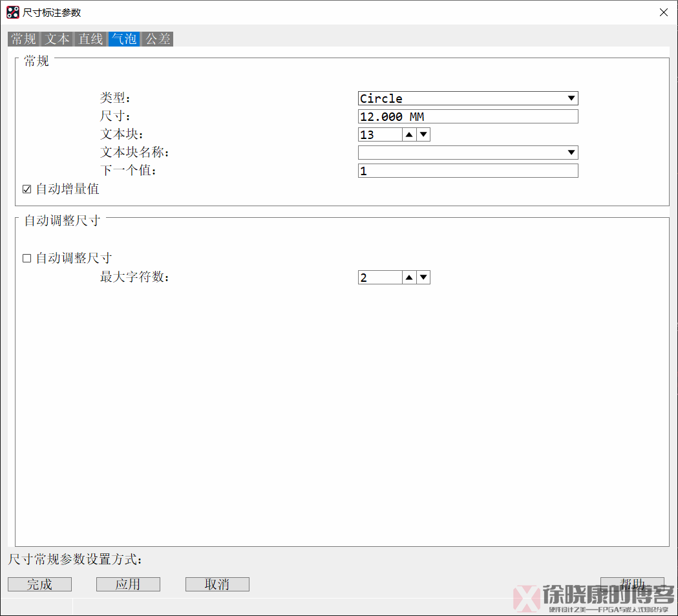Select the 公差 tab
This screenshot has width=678, height=616.
click(158, 39)
